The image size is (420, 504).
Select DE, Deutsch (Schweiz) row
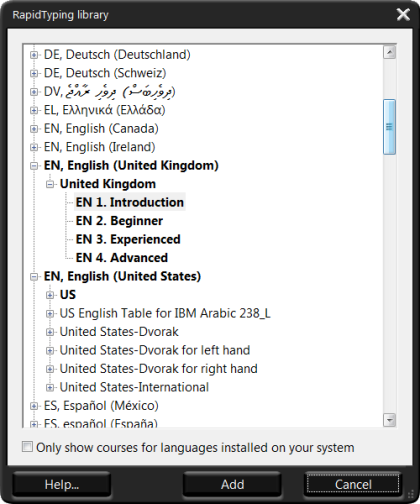(105, 73)
